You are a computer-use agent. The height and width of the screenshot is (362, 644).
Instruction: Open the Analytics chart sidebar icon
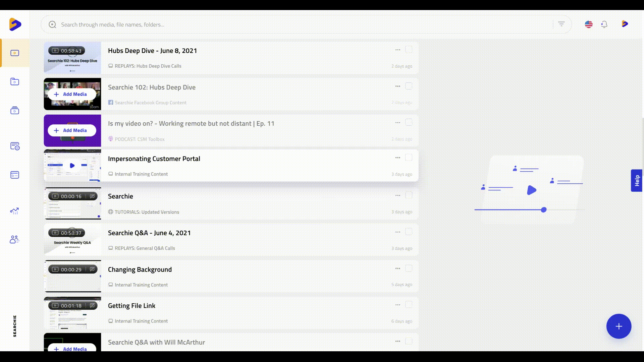pos(14,211)
